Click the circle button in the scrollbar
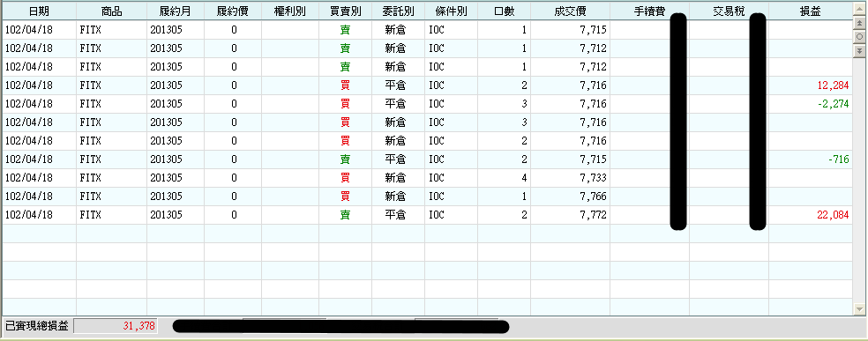Viewport: 868px width, 341px height. (x=859, y=36)
